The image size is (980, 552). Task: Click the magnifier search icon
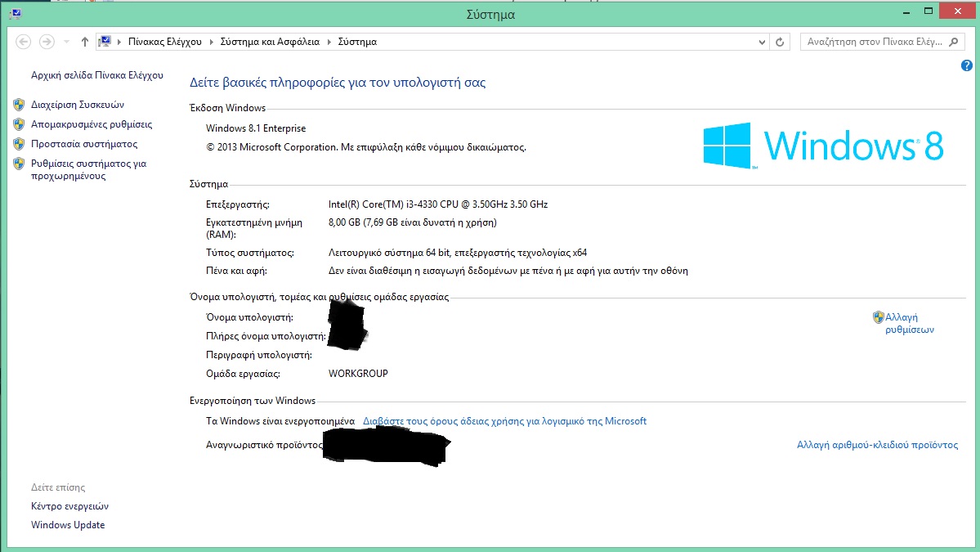[x=953, y=42]
